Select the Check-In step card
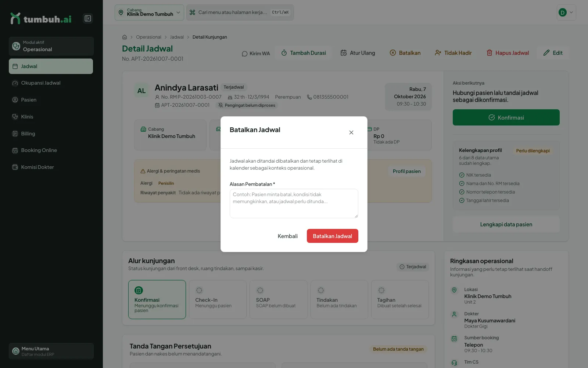The width and height of the screenshot is (588, 368). click(x=218, y=300)
